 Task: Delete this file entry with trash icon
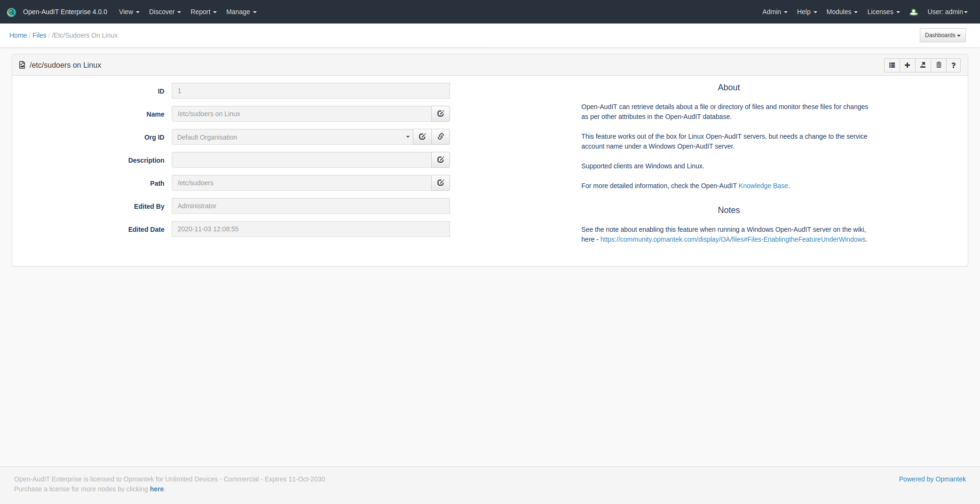(939, 65)
